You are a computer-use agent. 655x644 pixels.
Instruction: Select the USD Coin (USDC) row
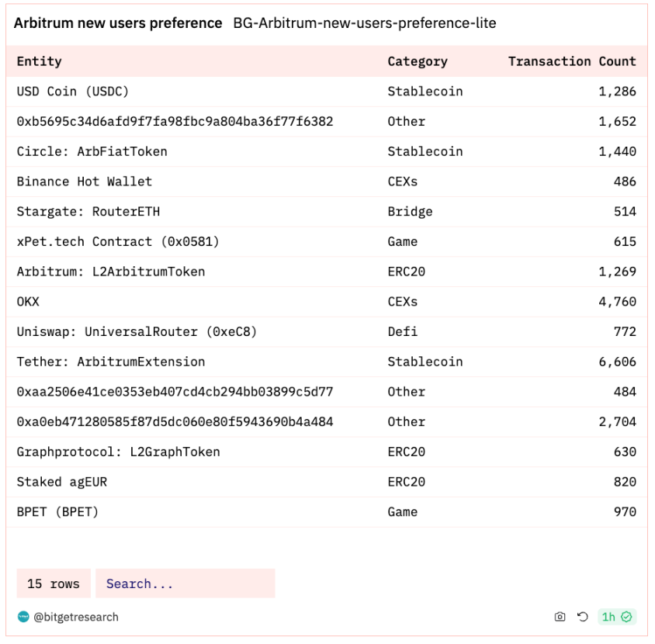tap(327, 92)
